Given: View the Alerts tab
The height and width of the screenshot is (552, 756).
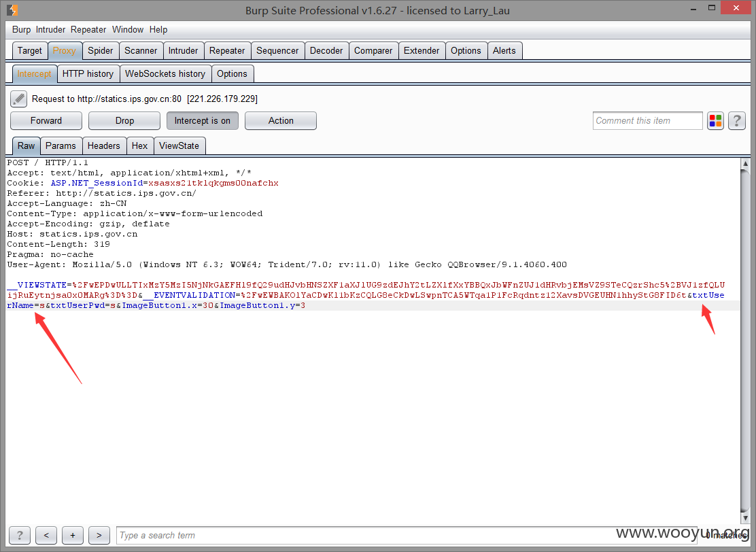Looking at the screenshot, I should [x=504, y=50].
